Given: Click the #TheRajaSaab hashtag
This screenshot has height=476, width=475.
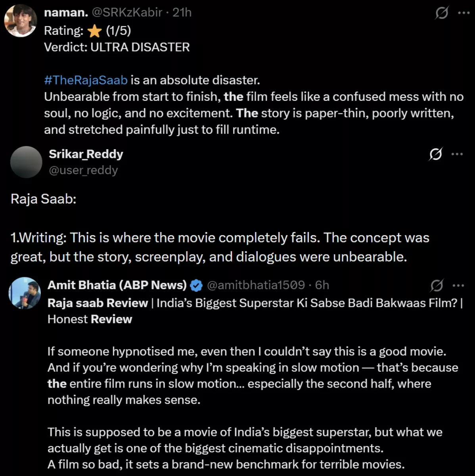Looking at the screenshot, I should [x=86, y=80].
